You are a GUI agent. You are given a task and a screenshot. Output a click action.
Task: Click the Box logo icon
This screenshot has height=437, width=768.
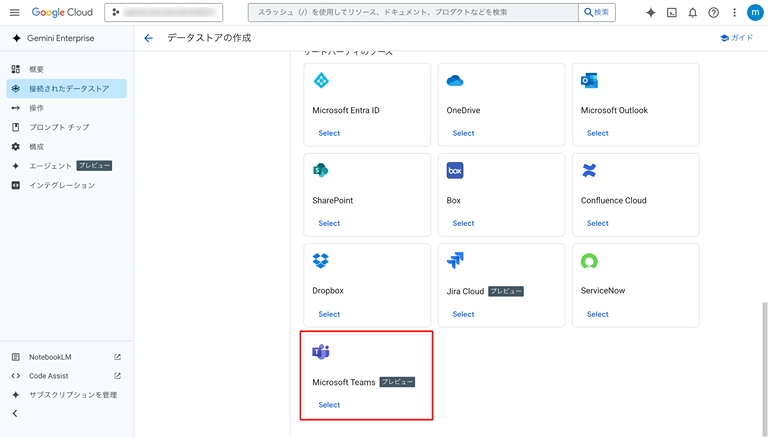click(455, 170)
